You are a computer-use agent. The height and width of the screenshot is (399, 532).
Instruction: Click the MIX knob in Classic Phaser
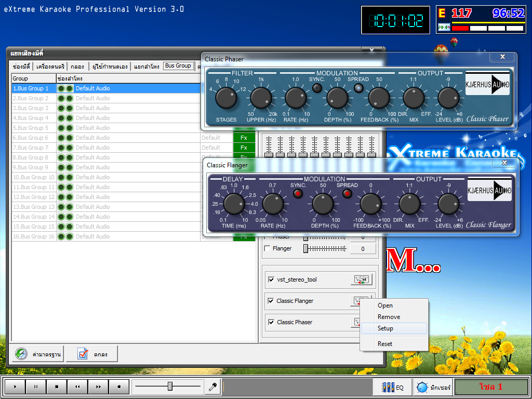pos(414,98)
